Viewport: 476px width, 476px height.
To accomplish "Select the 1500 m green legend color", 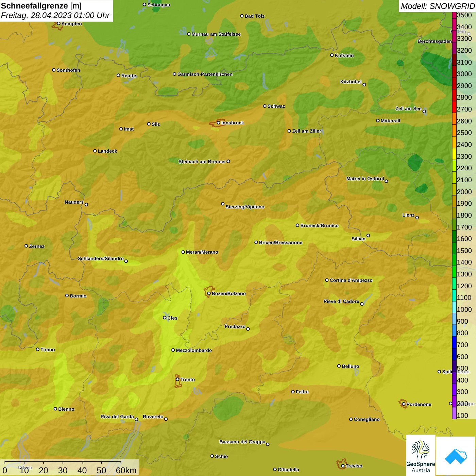I will pyautogui.click(x=454, y=248).
